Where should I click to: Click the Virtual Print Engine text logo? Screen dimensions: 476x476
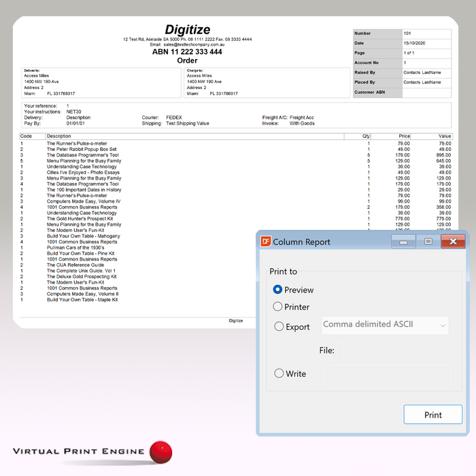point(78,452)
